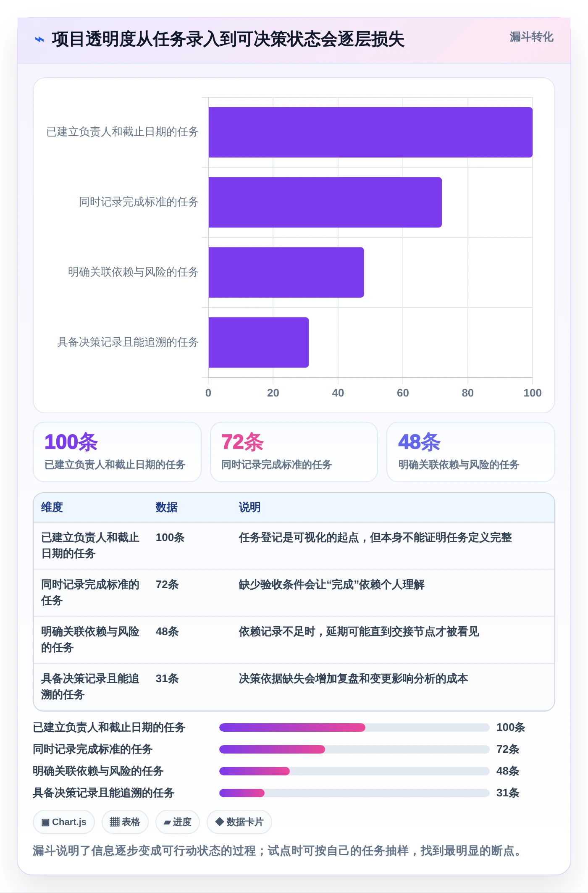588x893 pixels.
Task: Select the 进度 tag chip
Action: (178, 822)
